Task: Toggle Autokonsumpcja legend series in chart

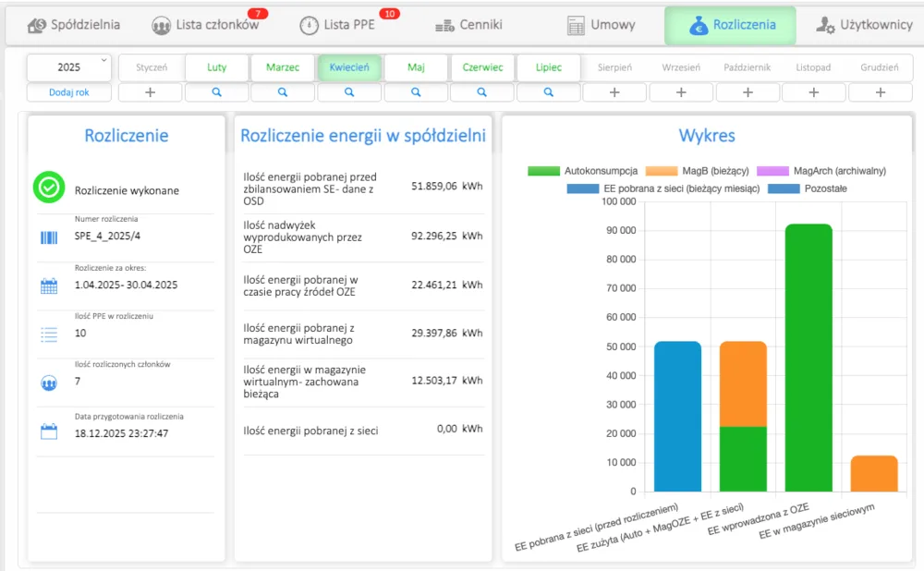Action: click(x=583, y=171)
